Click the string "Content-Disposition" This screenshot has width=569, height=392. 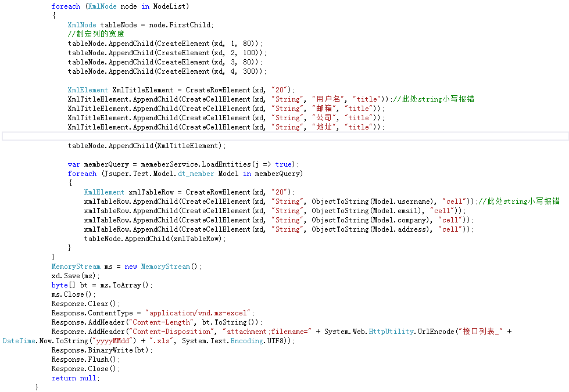click(x=171, y=332)
